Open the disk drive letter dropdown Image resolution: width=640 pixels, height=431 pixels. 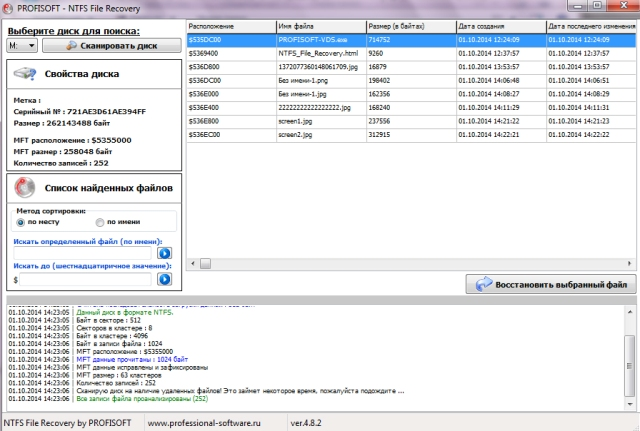(x=19, y=45)
